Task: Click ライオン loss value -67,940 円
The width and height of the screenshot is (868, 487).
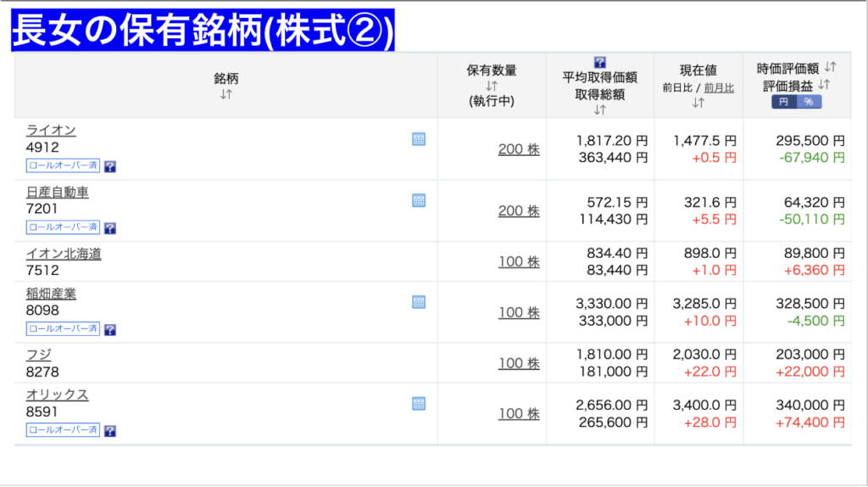Action: [x=811, y=158]
